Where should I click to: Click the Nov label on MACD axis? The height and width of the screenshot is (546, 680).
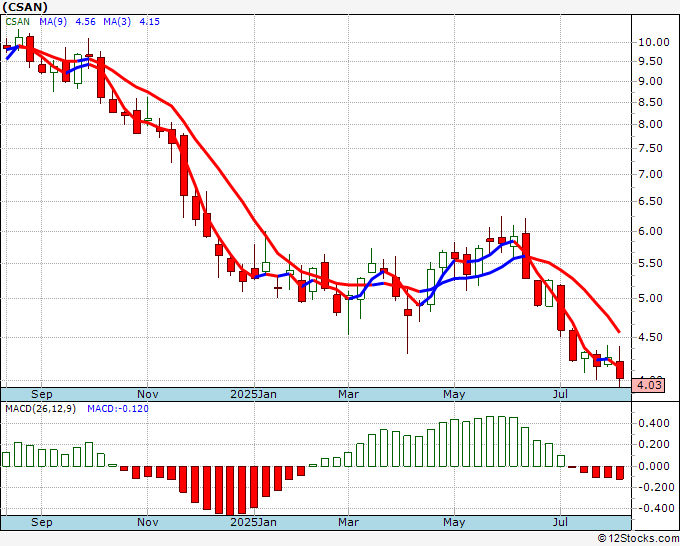pos(147,522)
